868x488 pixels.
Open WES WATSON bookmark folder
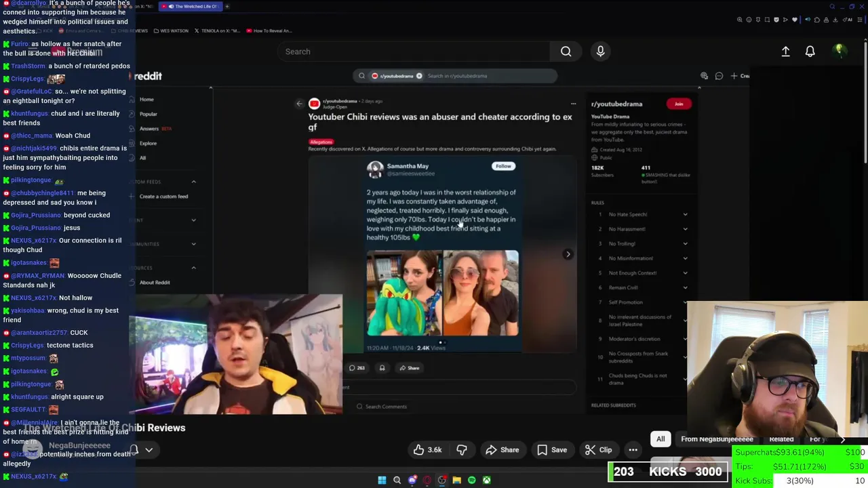tap(170, 30)
